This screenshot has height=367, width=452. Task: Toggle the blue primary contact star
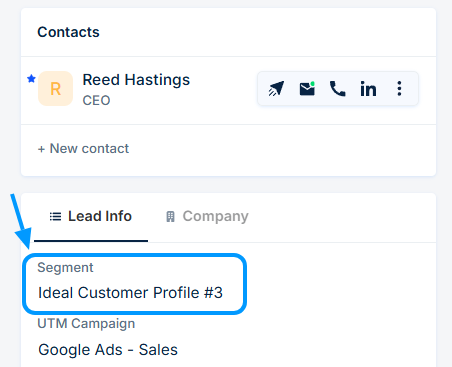(31, 79)
